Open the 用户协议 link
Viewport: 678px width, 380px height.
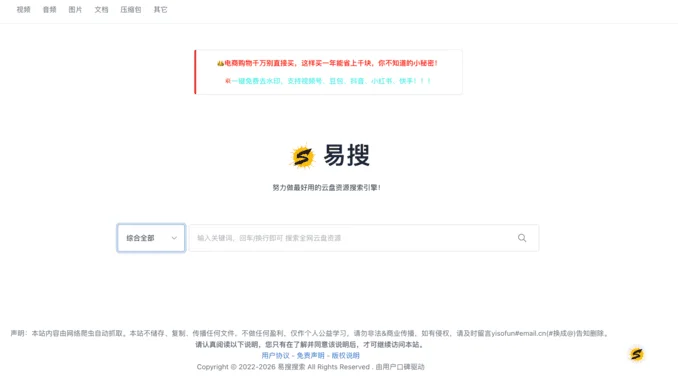tap(275, 355)
